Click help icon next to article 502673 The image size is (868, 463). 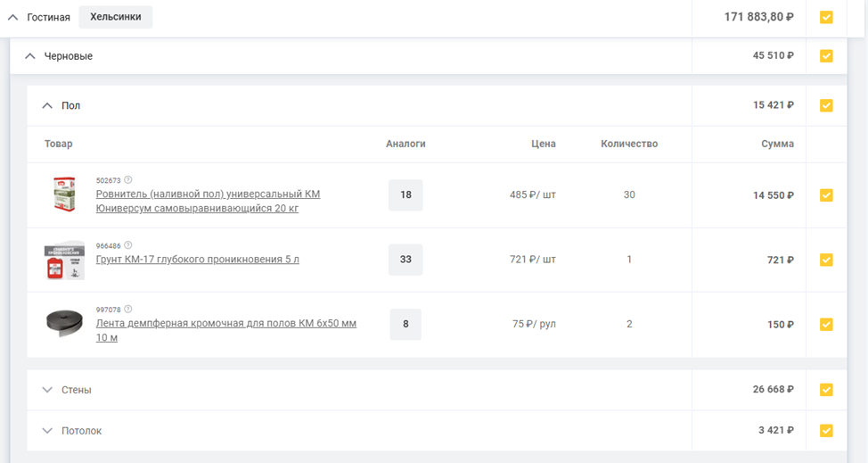(x=128, y=180)
